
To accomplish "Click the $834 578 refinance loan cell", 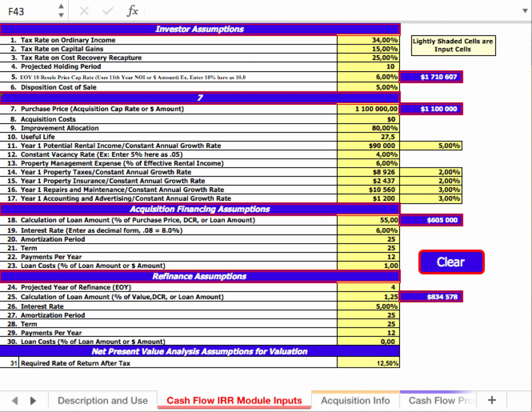I will pyautogui.click(x=431, y=297).
